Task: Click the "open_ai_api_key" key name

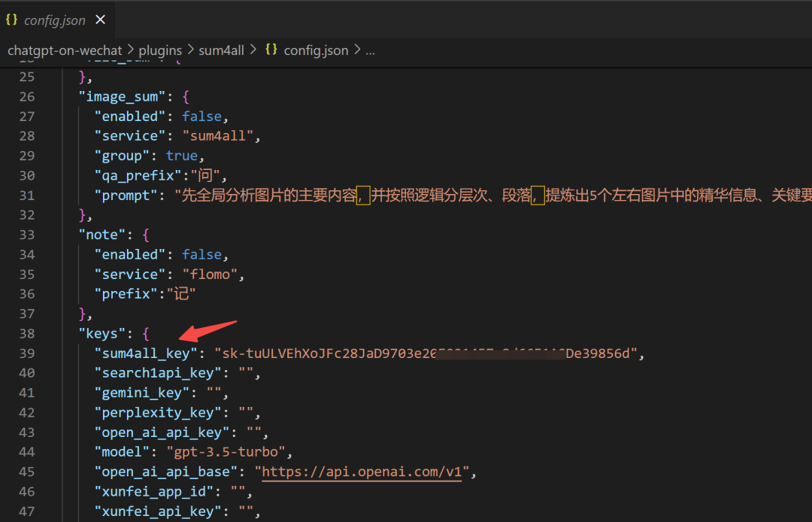Action: pos(162,432)
